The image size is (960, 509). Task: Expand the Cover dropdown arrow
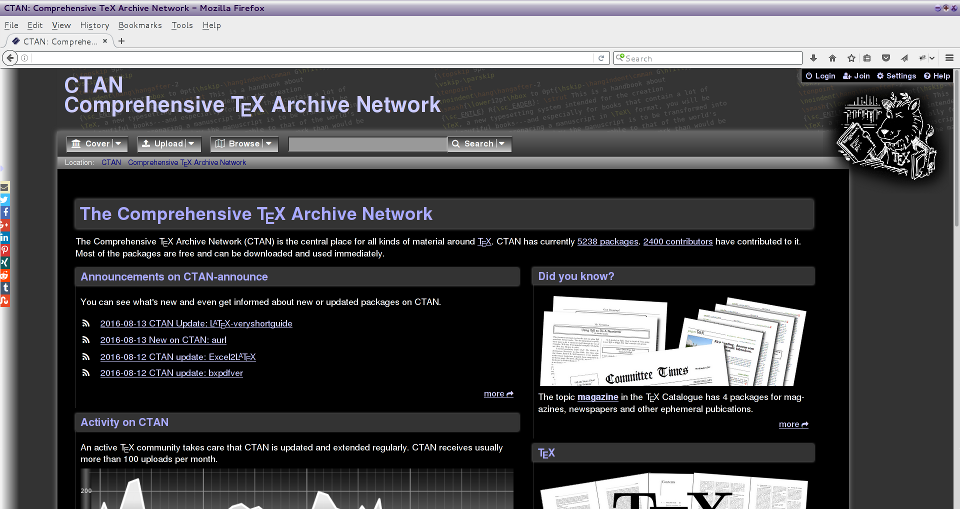click(119, 144)
